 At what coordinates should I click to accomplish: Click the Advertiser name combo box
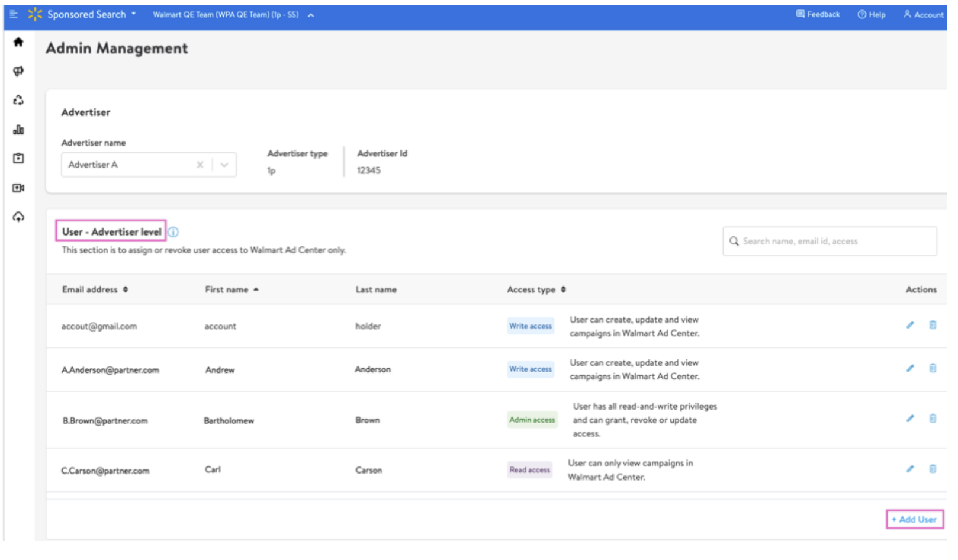pyautogui.click(x=149, y=165)
